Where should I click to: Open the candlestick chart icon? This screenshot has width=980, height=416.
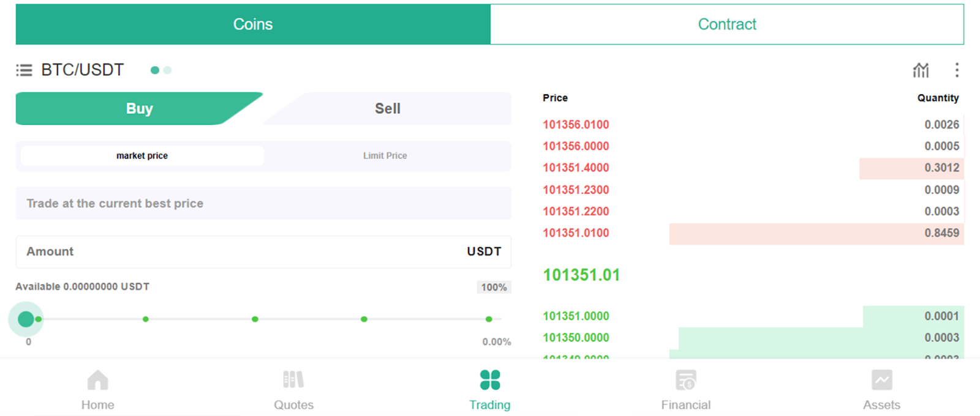click(921, 70)
